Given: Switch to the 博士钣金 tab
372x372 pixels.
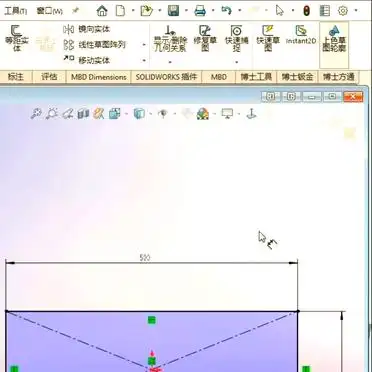Looking at the screenshot, I should (297, 77).
